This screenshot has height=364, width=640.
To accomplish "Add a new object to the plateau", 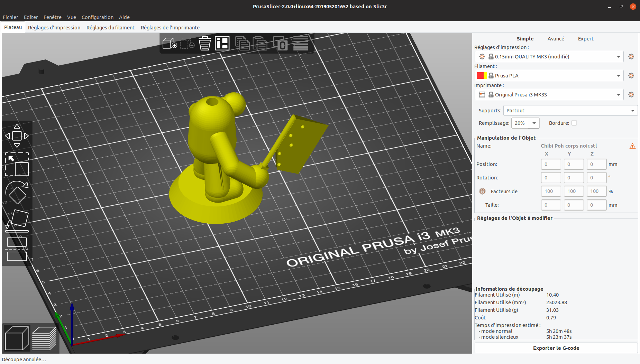I will click(x=169, y=44).
